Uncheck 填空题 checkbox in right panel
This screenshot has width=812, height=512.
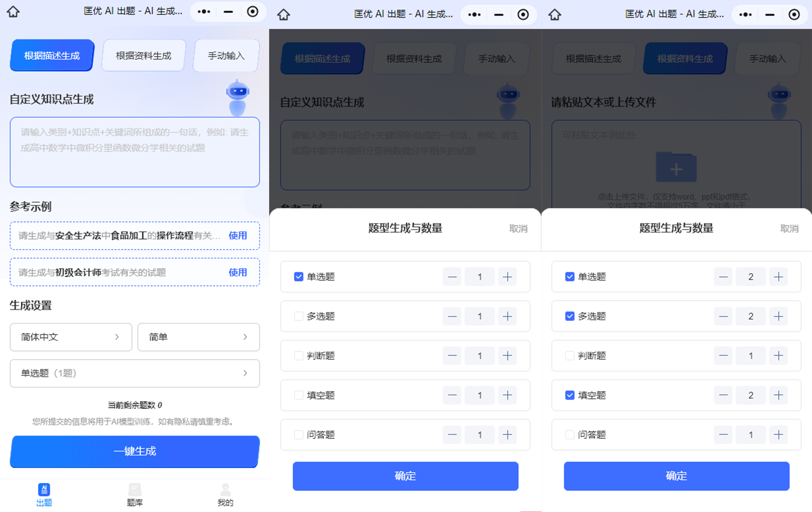[570, 395]
